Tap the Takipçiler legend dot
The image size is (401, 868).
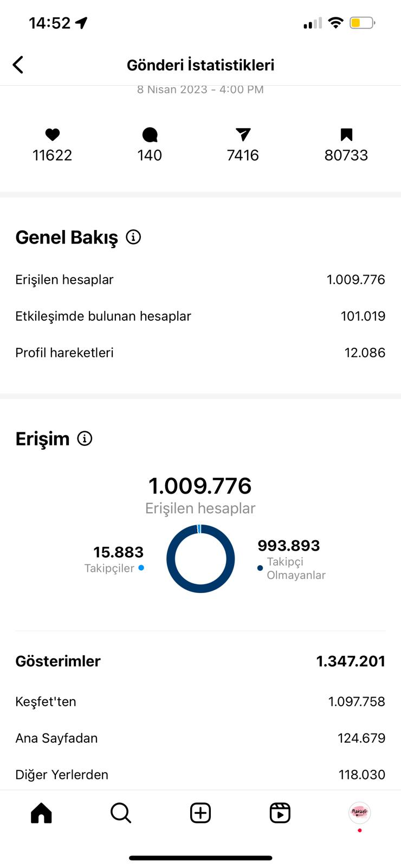(141, 568)
